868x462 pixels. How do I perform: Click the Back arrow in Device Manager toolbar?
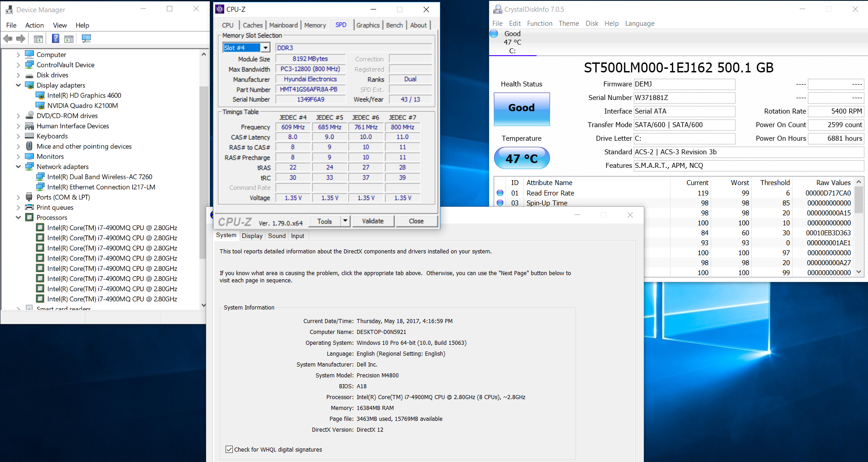coord(8,39)
